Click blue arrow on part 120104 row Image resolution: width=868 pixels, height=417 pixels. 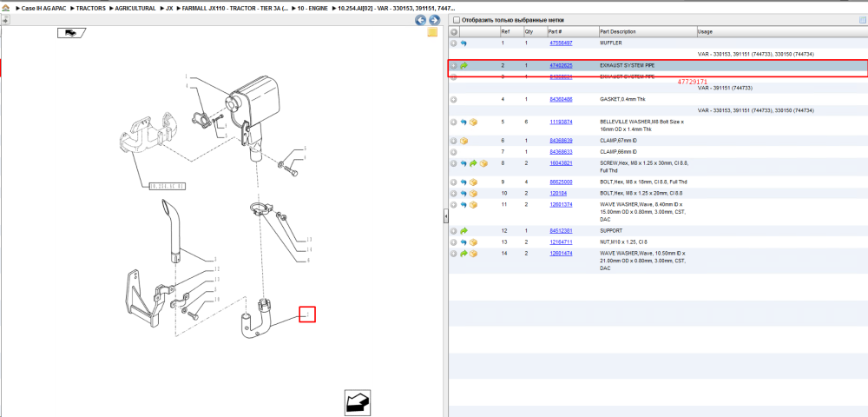[464, 194]
